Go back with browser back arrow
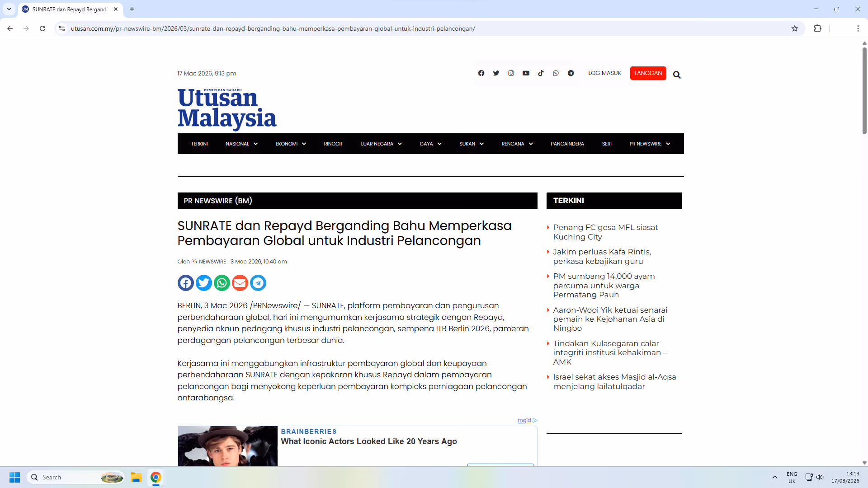The height and width of the screenshot is (488, 868). [10, 28]
